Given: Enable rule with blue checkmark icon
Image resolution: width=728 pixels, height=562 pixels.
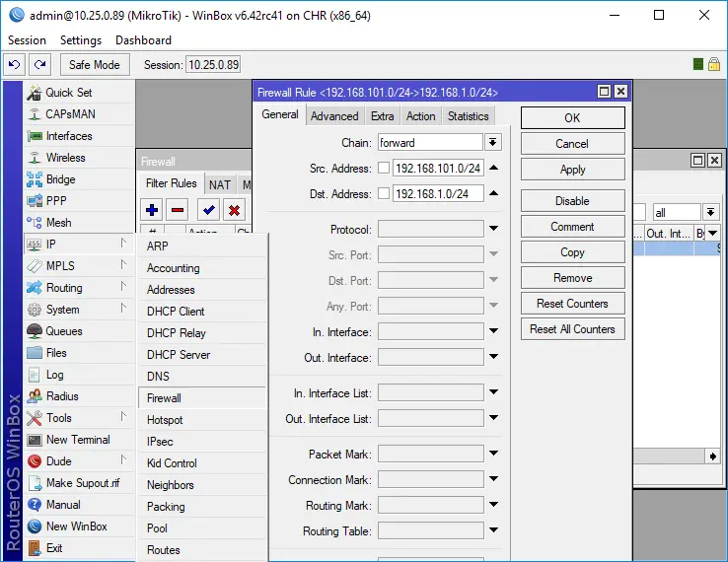Looking at the screenshot, I should pos(208,210).
